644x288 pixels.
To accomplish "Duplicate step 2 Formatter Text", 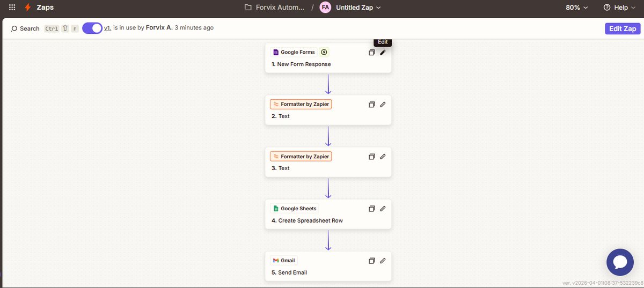I will [x=371, y=105].
